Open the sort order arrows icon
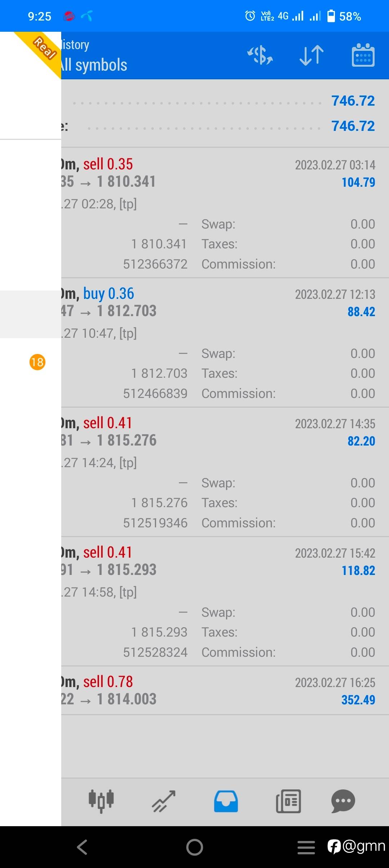The width and height of the screenshot is (389, 868). tap(312, 55)
